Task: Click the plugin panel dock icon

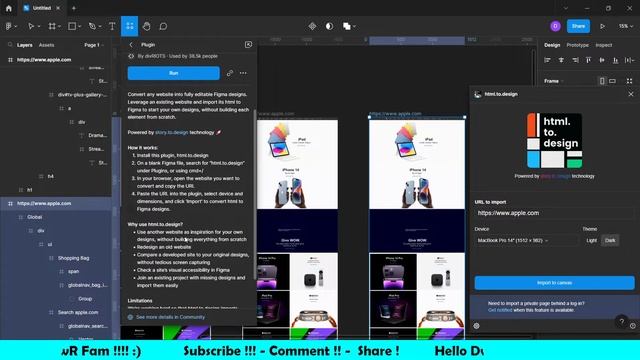Action: tap(248, 44)
